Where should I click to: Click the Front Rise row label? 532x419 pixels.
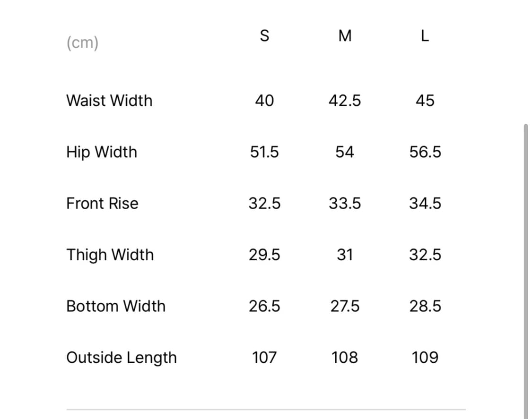102,204
